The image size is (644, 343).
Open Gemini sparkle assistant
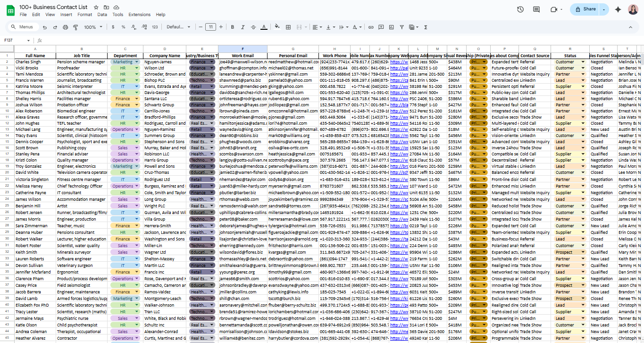[618, 9]
